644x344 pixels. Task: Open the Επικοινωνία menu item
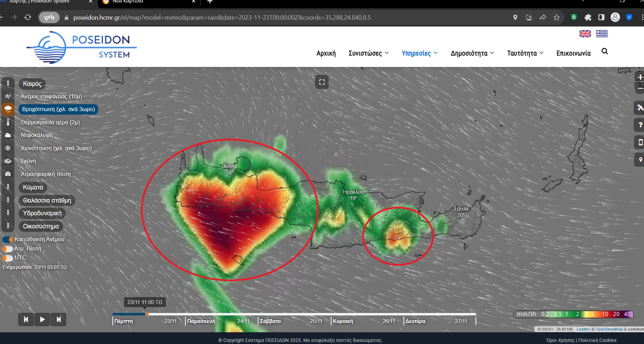tap(573, 53)
